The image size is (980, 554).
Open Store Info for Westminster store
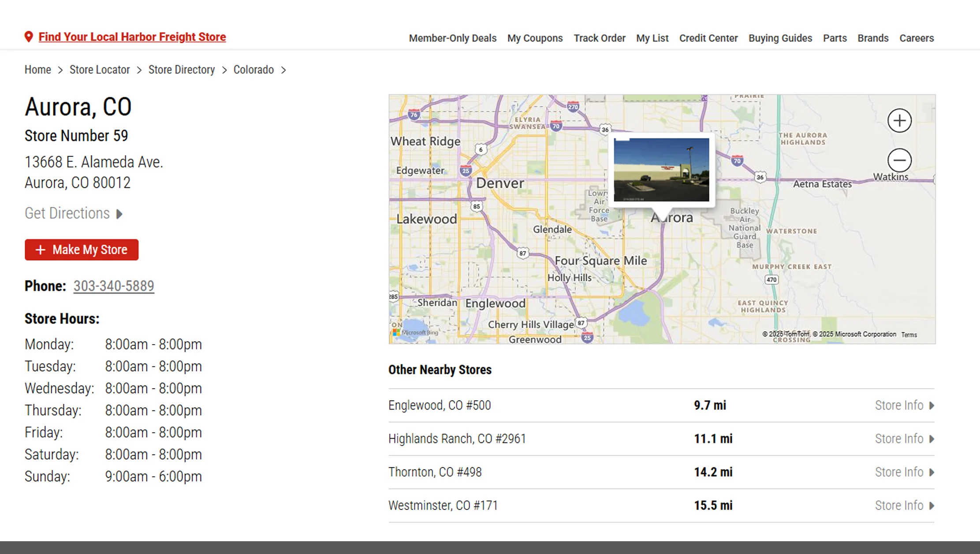click(899, 506)
